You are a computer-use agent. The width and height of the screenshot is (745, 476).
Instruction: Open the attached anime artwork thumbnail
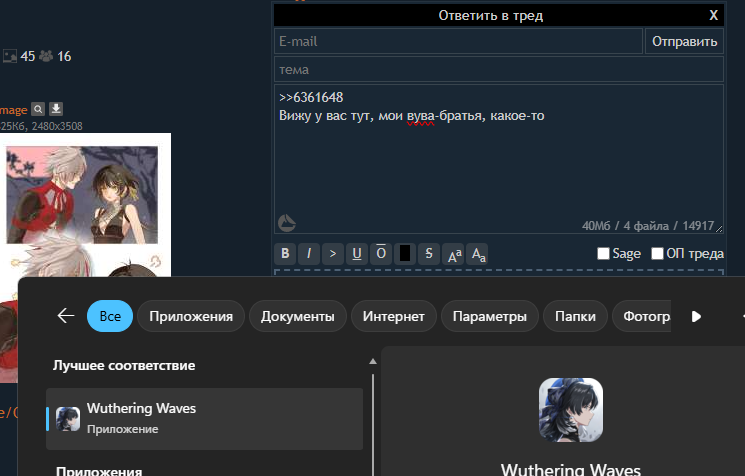pos(86,204)
